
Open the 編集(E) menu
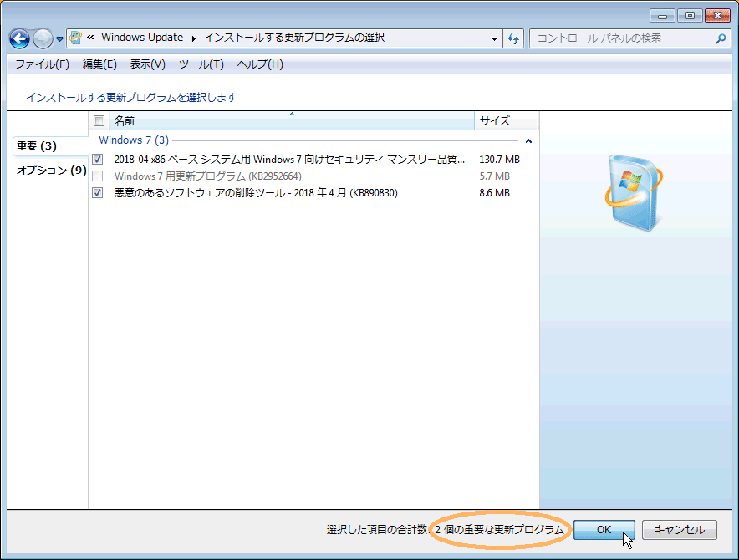99,64
